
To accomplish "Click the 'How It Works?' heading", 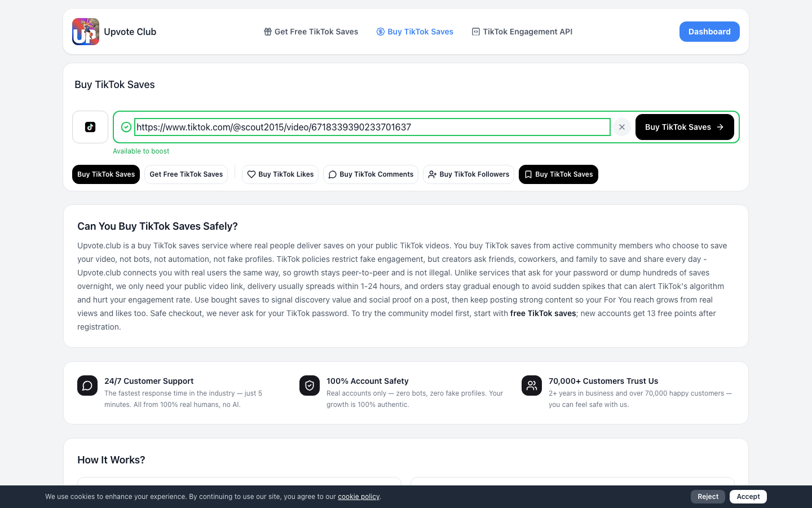I will (111, 460).
